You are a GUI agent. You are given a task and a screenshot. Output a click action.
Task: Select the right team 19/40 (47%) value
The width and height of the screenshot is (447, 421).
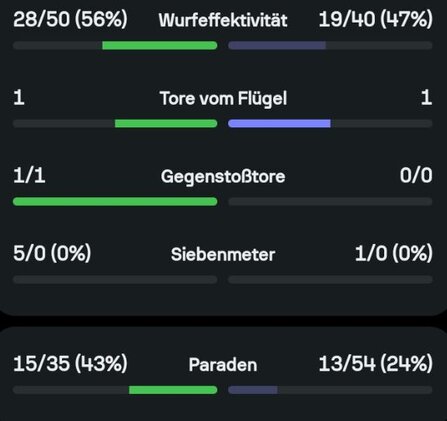(x=376, y=19)
